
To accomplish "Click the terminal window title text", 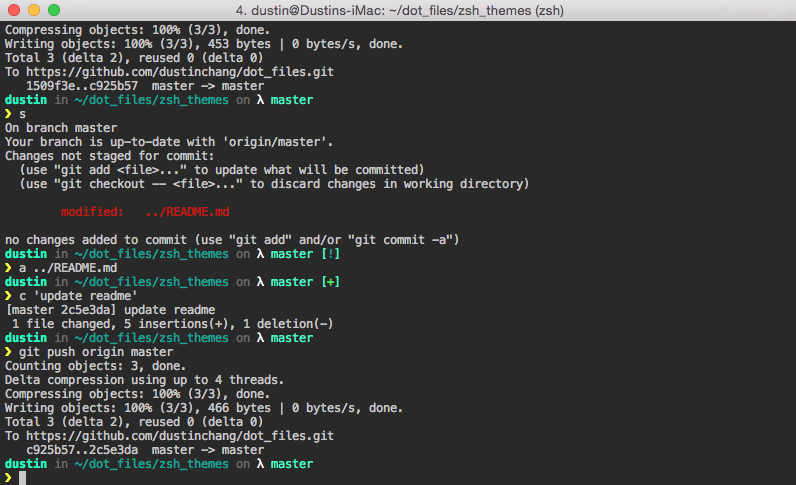I will tap(400, 10).
